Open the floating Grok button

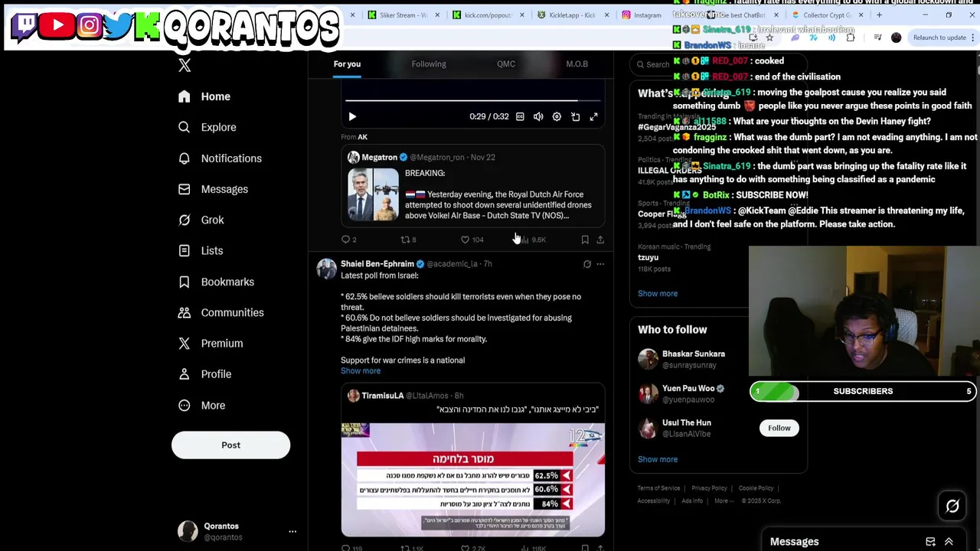pyautogui.click(x=952, y=506)
